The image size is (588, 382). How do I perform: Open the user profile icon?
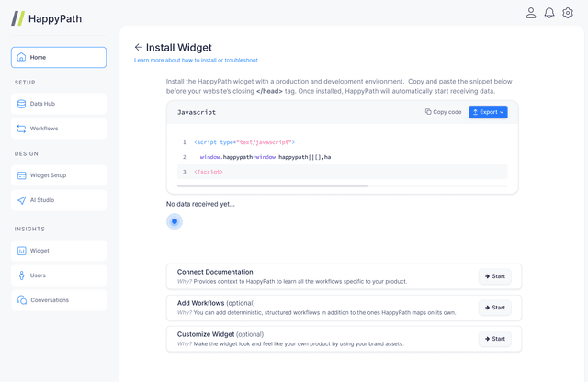(531, 13)
